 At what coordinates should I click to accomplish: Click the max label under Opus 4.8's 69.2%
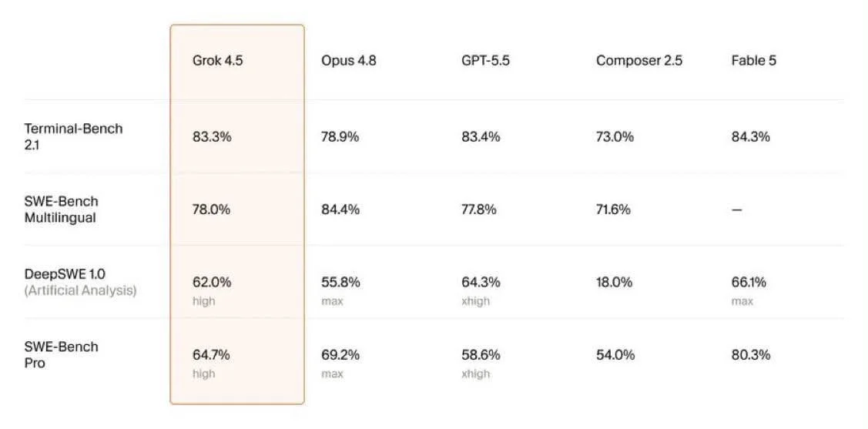tap(332, 374)
